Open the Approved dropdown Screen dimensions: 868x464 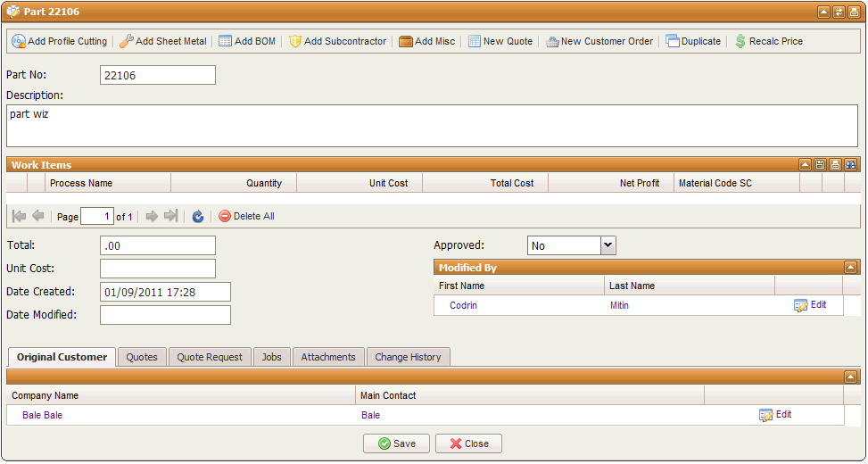tap(608, 245)
